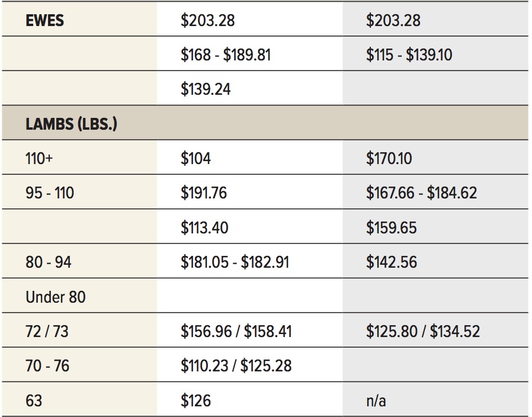The height and width of the screenshot is (417, 532).
Task: Select the $168 - $189.81 ewes price
Action: [x=226, y=55]
